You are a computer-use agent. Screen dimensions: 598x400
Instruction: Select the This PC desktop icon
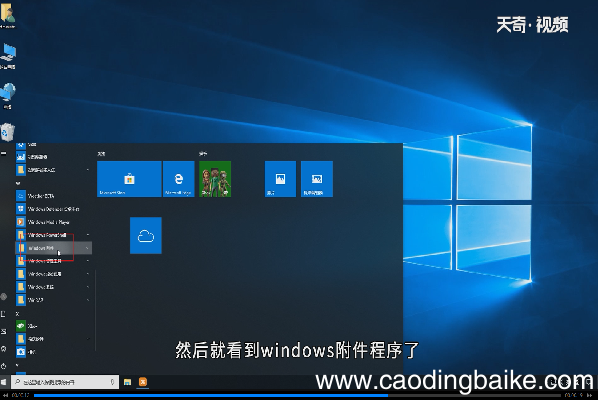(x=8, y=56)
